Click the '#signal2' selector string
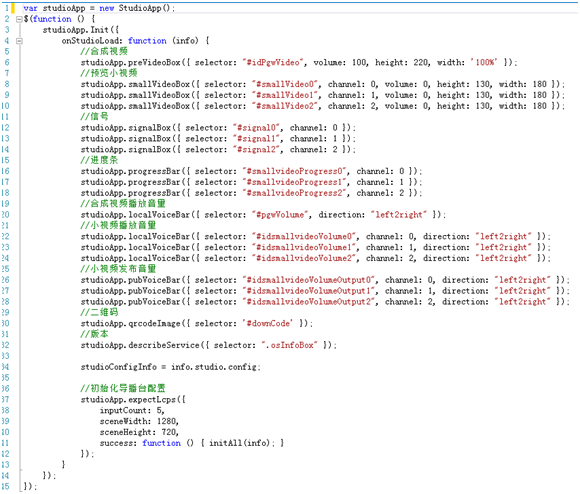Viewport: 580px width, 494px height. tap(257, 149)
